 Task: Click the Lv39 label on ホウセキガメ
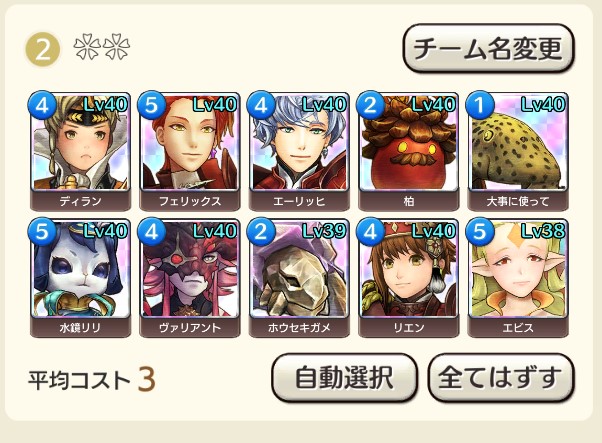[x=324, y=231]
